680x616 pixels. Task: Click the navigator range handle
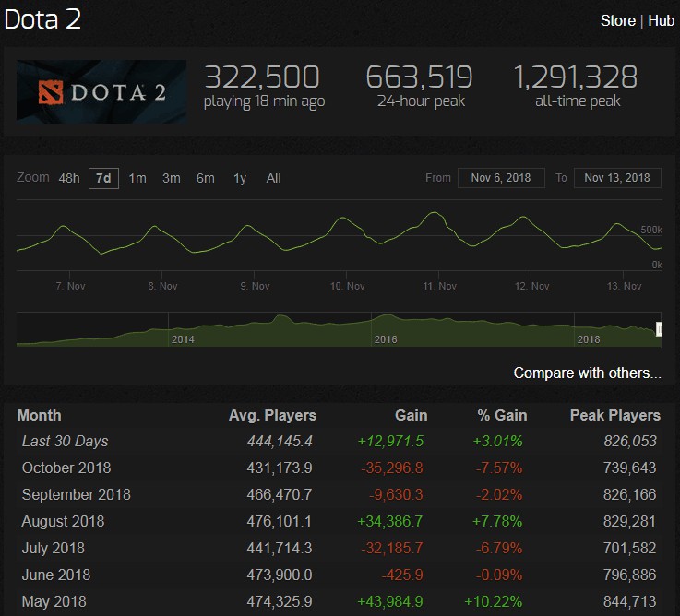click(x=659, y=329)
